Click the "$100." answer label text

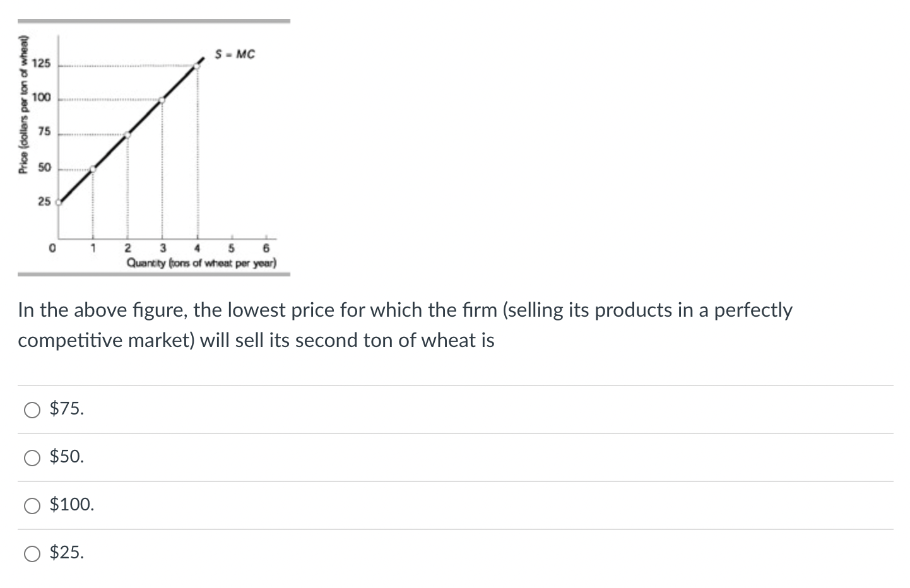coord(72,505)
